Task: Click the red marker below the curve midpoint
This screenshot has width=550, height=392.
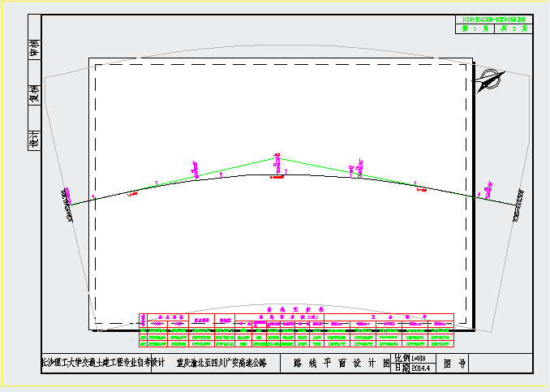Action: point(276,176)
